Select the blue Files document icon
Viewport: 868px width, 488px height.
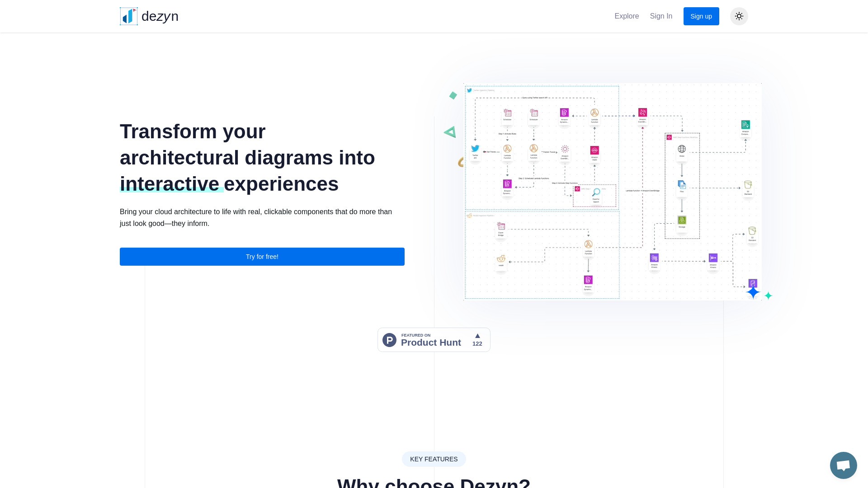coord(682,184)
